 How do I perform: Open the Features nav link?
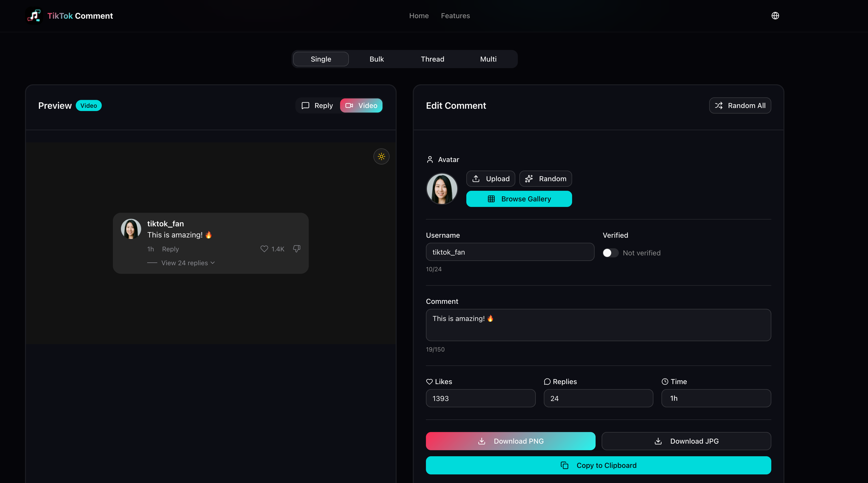tap(455, 16)
